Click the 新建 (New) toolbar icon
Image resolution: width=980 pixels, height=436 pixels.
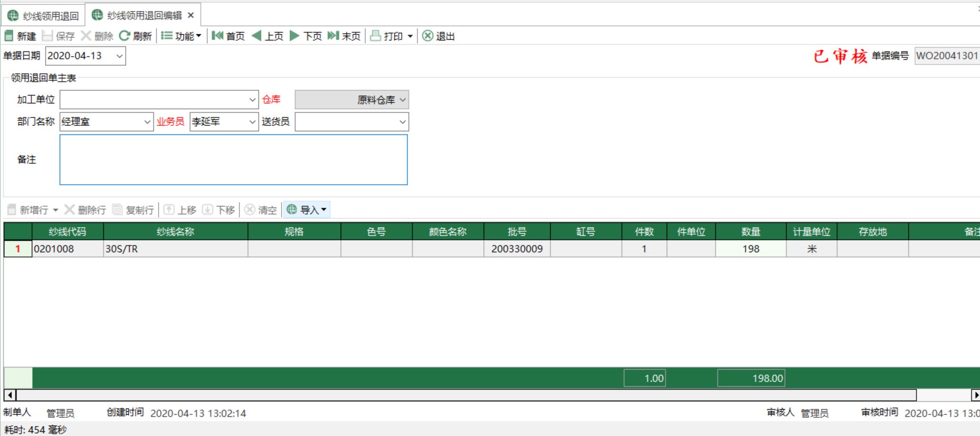[9, 36]
